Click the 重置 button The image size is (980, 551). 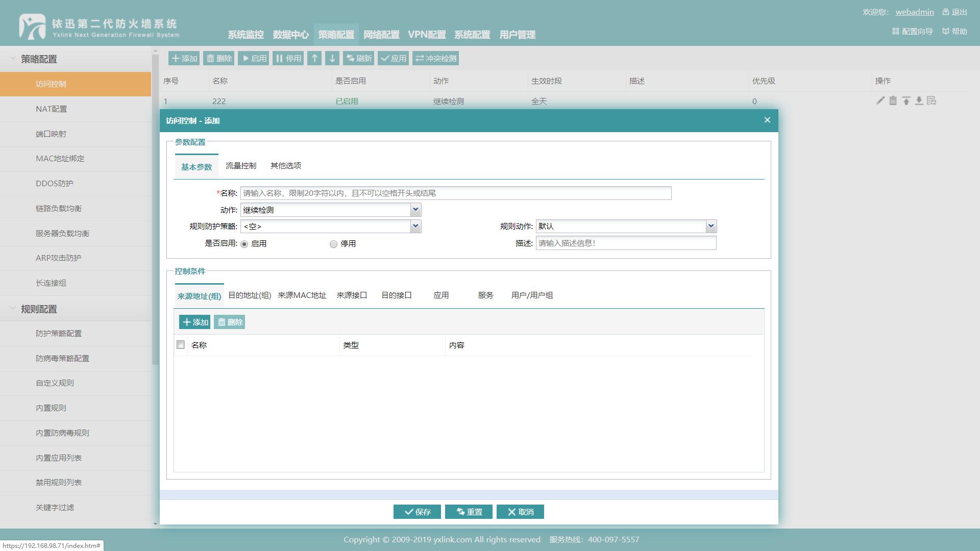469,512
